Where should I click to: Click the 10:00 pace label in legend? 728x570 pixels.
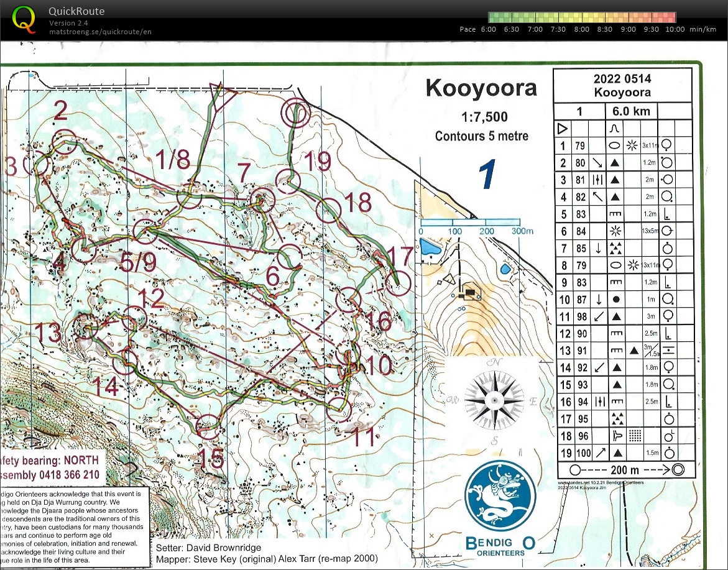[x=673, y=29]
